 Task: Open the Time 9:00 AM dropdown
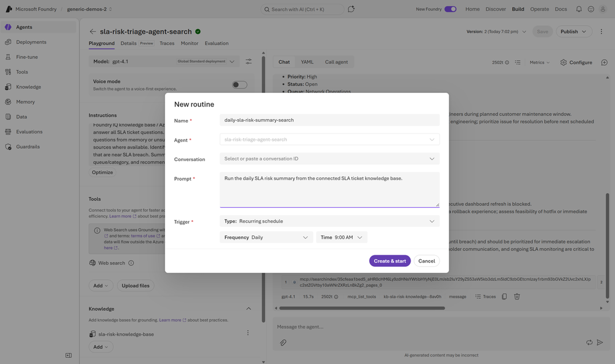pos(342,237)
